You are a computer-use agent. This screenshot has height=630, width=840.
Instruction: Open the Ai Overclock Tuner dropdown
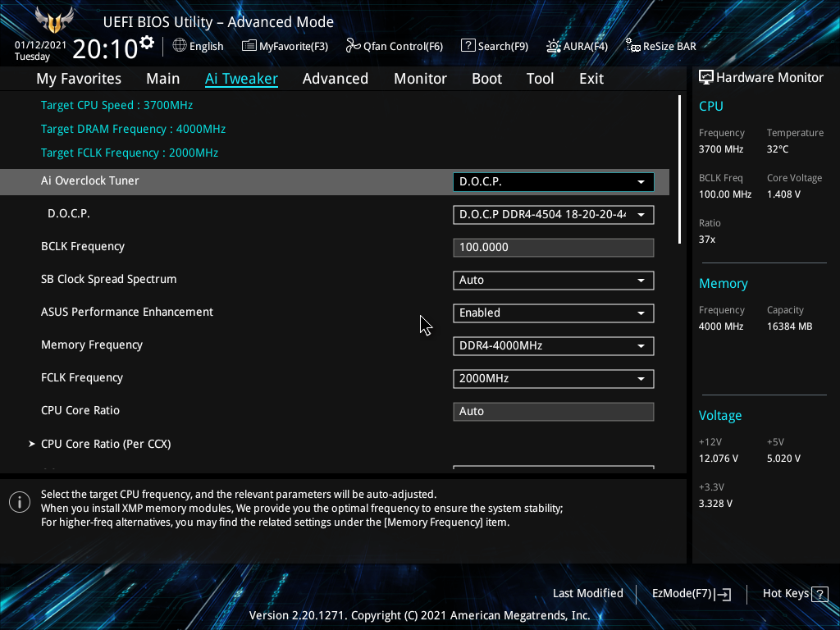click(553, 182)
